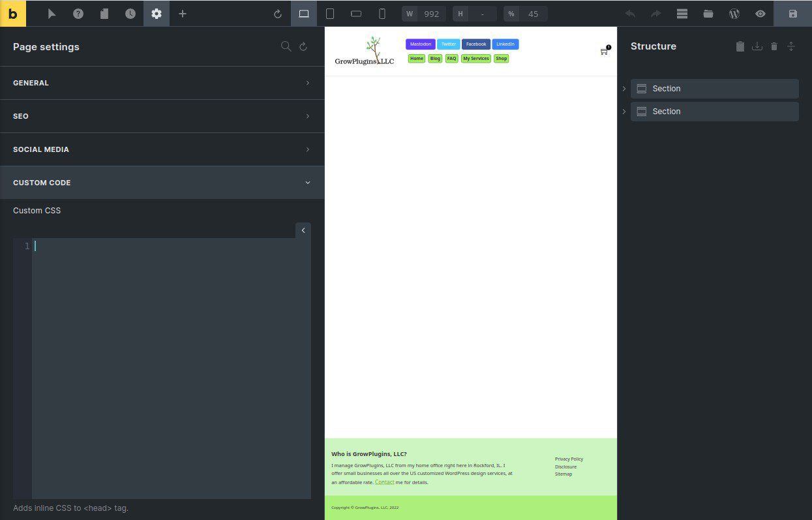
Task: Open the Privacy Policy link
Action: (569, 459)
